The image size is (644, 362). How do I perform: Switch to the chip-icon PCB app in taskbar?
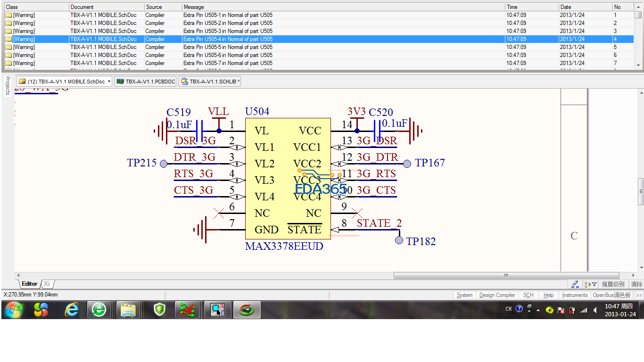pos(217,310)
